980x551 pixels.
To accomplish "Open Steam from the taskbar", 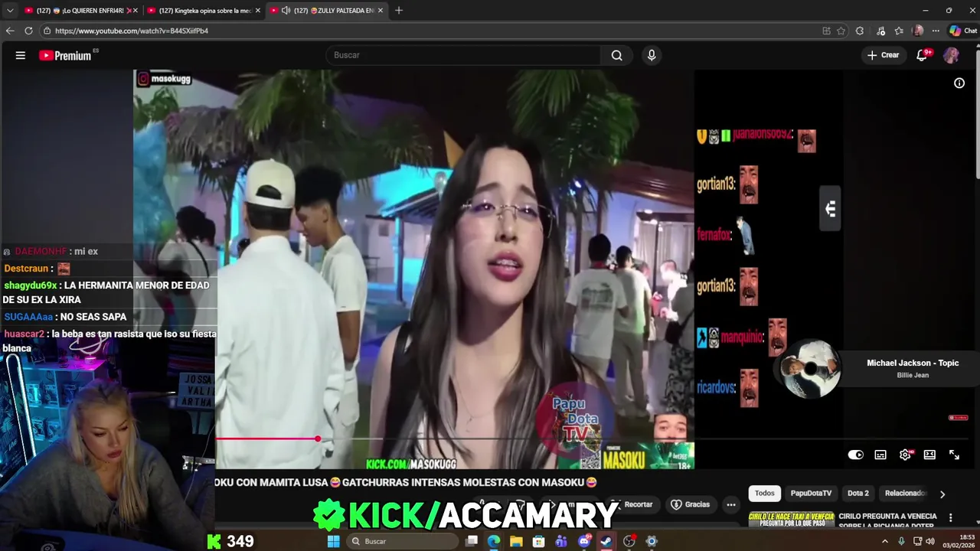I will pyautogui.click(x=606, y=541).
